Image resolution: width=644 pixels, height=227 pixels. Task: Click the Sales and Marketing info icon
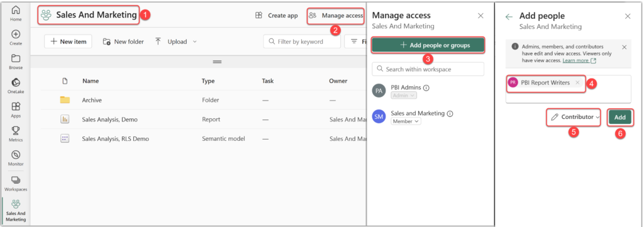(x=450, y=114)
